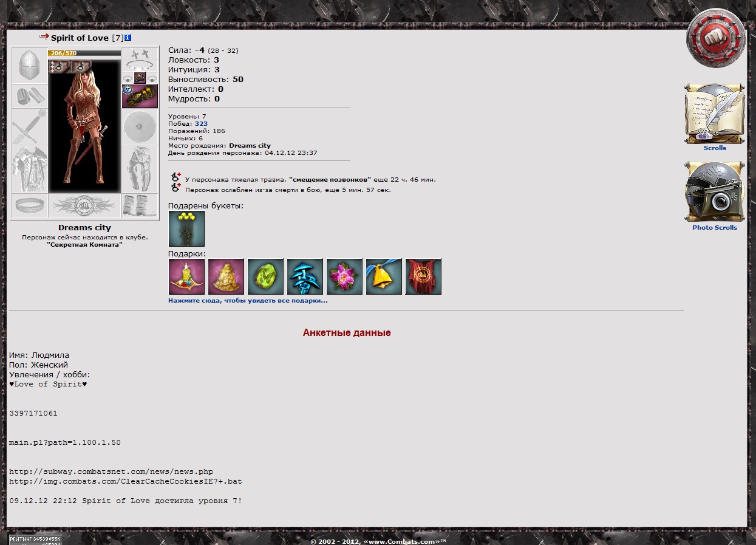This screenshot has width=756, height=545.
Task: Select the empty boots slot
Action: 140,205
